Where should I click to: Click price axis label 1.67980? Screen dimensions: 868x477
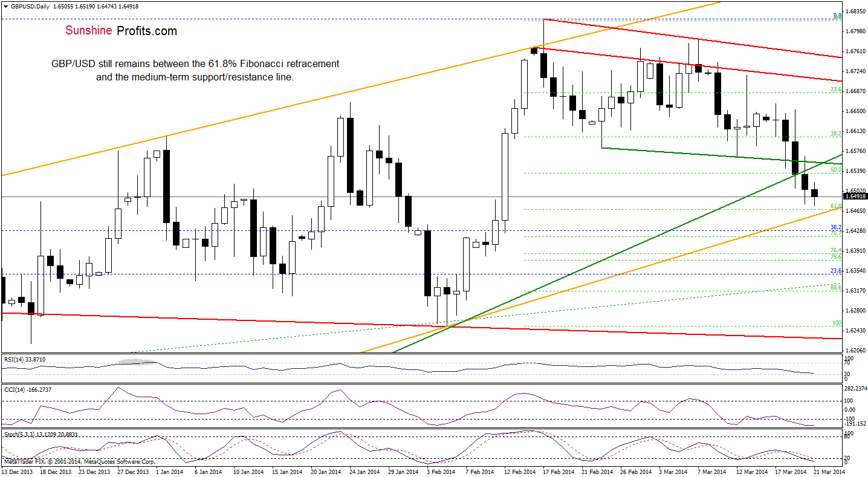pos(856,31)
